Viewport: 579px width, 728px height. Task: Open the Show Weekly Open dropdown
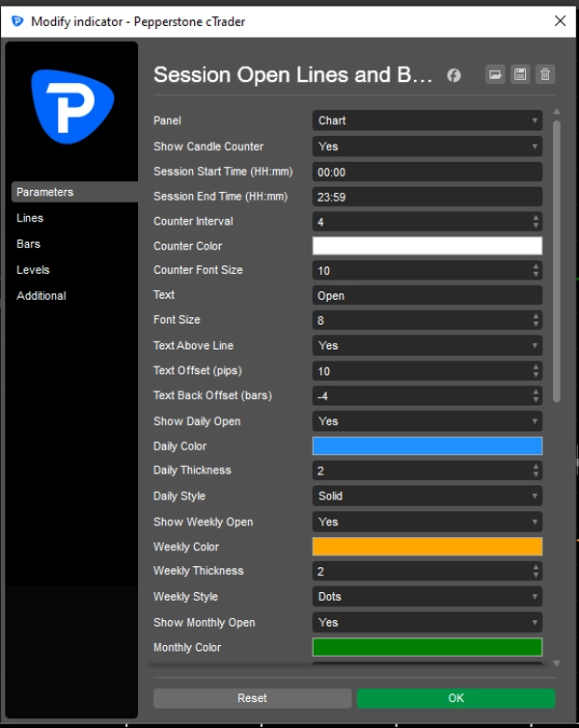427,523
